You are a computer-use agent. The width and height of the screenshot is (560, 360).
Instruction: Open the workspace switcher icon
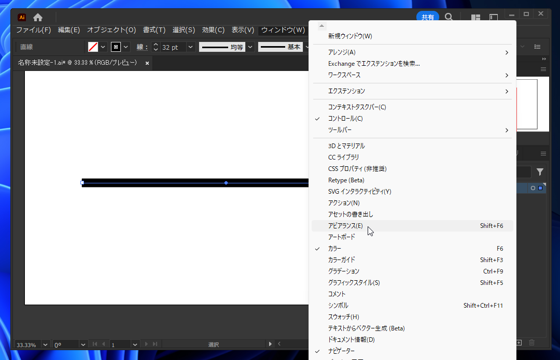pyautogui.click(x=494, y=17)
